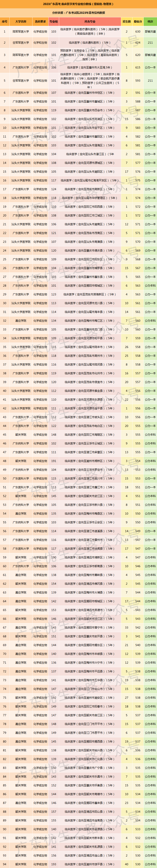Screen dimensions: 157x868
Task: Select the cell 临床医学（定向至汕头市潮南区）（5年）
Action: [x=90, y=224]
